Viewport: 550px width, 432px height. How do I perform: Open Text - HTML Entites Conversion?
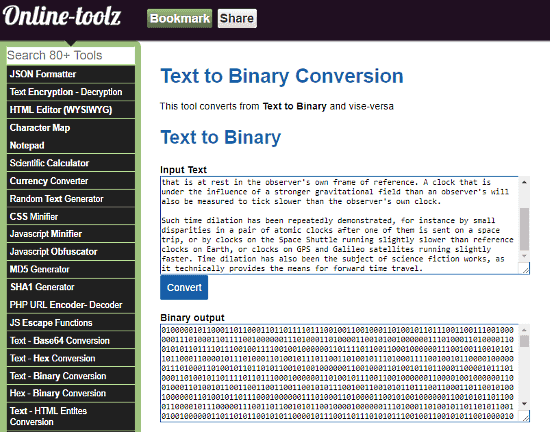[x=71, y=416]
